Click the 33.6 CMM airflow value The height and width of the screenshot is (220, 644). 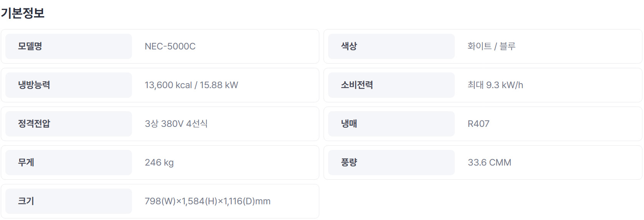tap(489, 163)
